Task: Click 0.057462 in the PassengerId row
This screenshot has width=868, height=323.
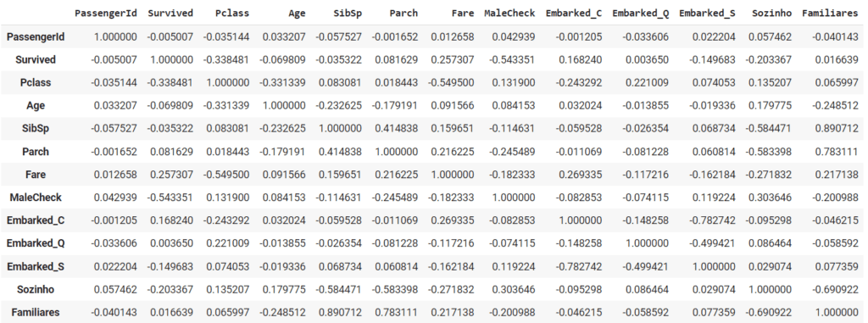Action: tap(770, 36)
